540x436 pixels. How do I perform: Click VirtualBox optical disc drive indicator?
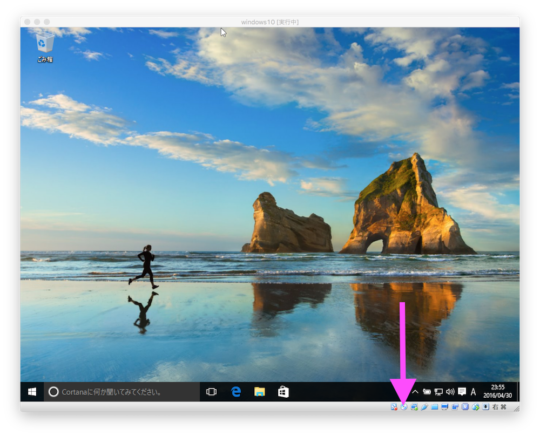pos(404,407)
